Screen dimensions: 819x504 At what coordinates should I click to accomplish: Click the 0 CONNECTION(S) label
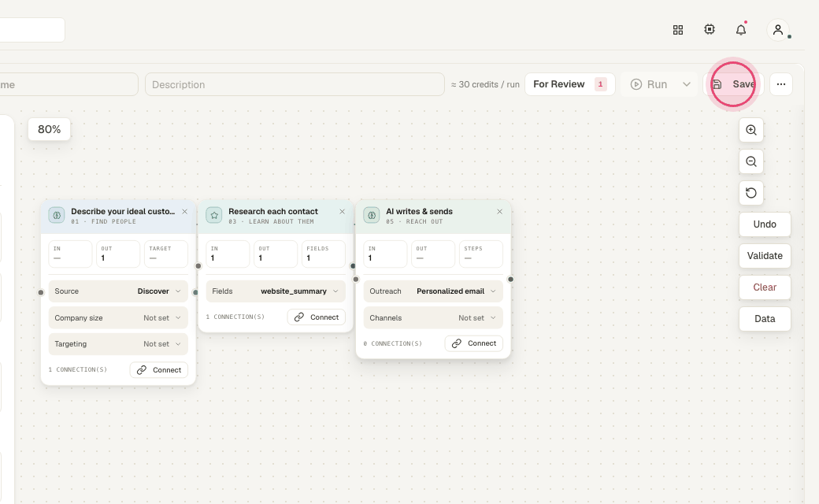393,343
